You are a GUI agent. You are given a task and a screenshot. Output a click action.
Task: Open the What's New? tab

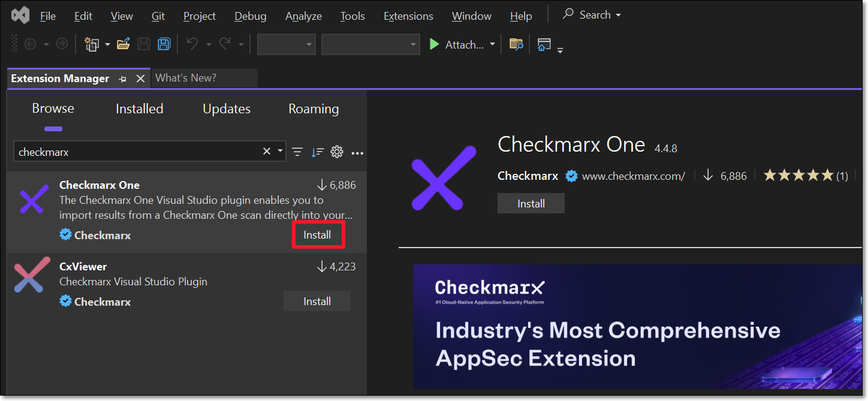pos(186,78)
